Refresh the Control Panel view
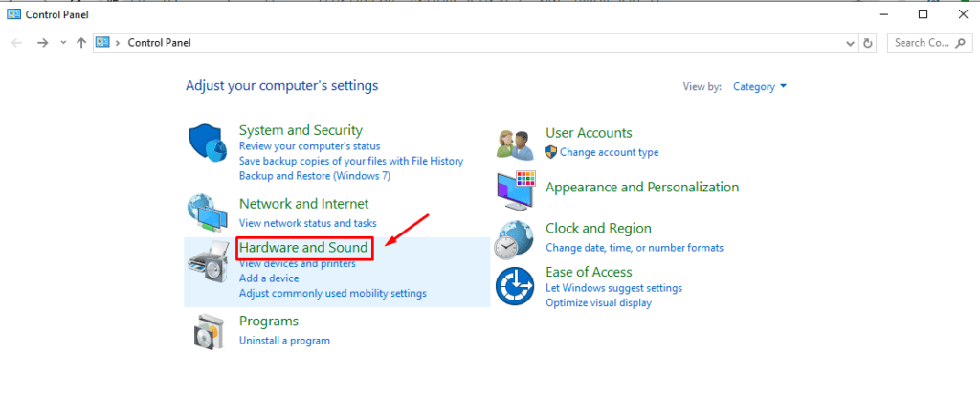Screen dimensions: 980x400 coord(868,43)
